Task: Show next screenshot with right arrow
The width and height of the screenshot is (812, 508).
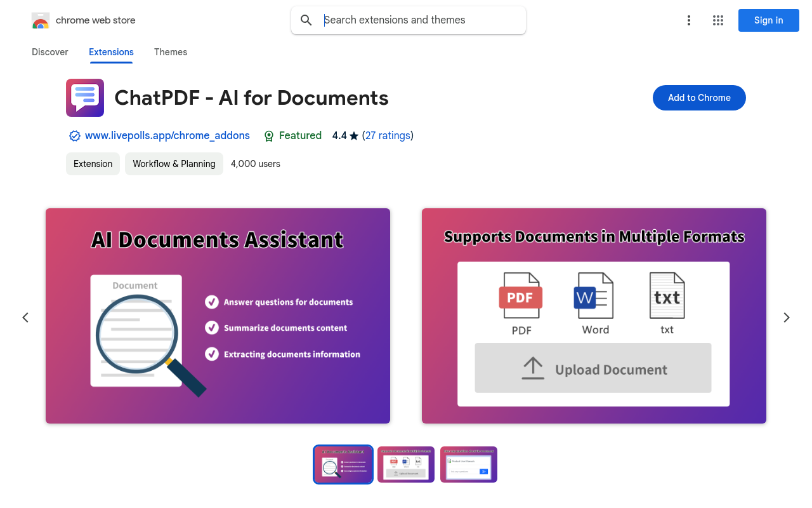Action: click(787, 317)
